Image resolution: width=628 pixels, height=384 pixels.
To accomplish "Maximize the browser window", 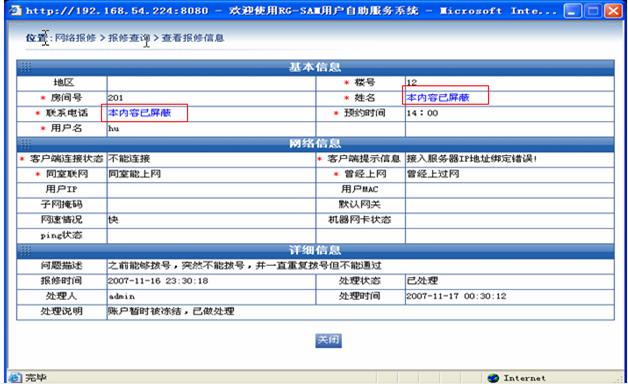I will (593, 11).
